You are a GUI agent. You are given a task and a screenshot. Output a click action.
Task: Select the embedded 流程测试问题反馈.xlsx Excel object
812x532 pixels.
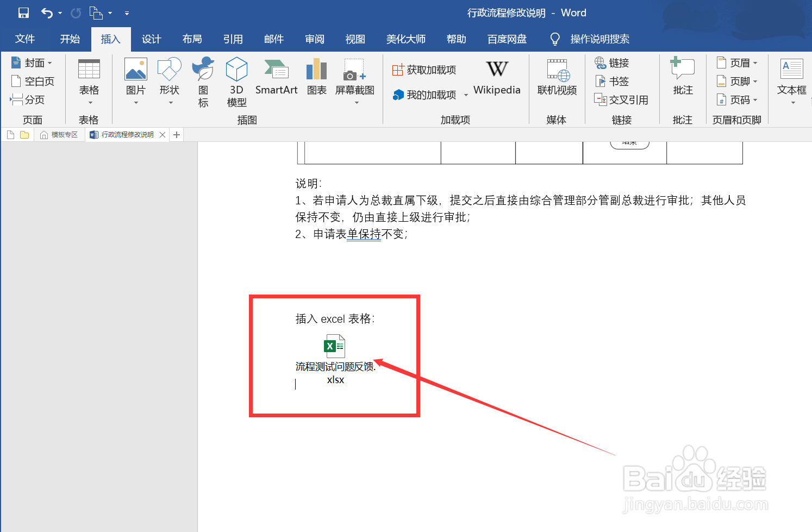coord(335,360)
